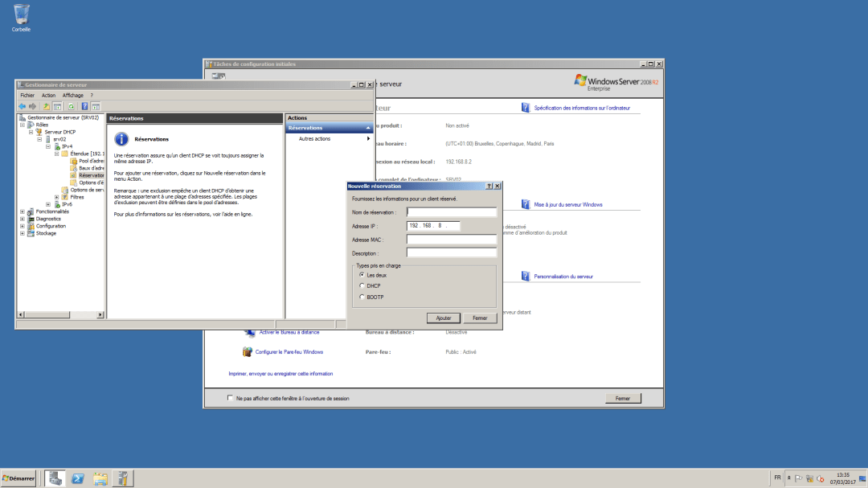Image resolution: width=868 pixels, height=488 pixels.
Task: Click the Mise à jour du serveur Windows icon
Action: [x=524, y=204]
